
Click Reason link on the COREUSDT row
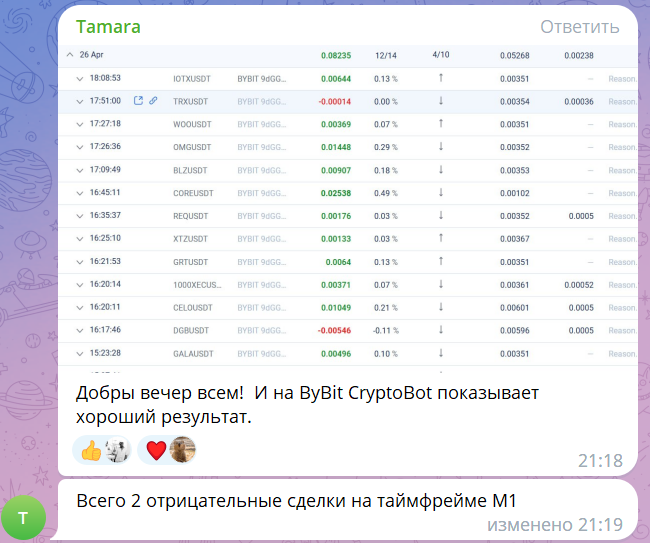point(623,193)
